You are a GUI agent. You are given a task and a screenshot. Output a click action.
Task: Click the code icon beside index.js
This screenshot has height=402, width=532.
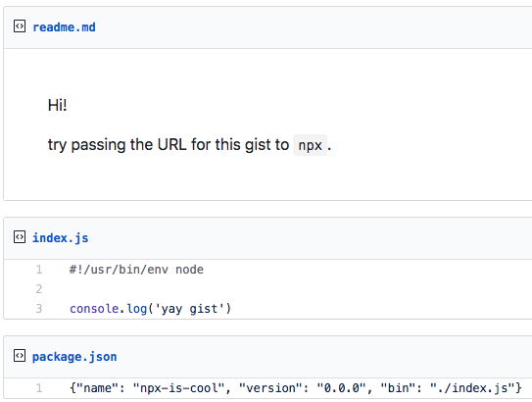click(x=20, y=237)
